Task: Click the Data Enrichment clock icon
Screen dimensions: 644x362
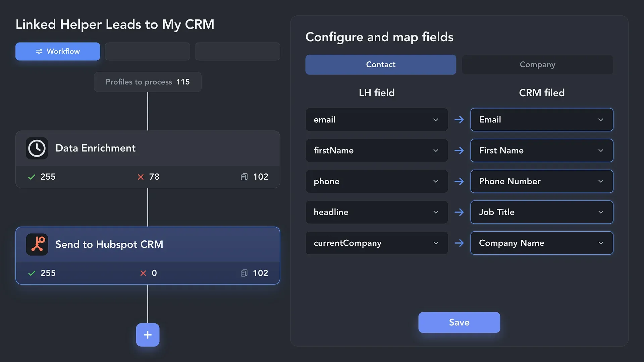Action: coord(37,148)
